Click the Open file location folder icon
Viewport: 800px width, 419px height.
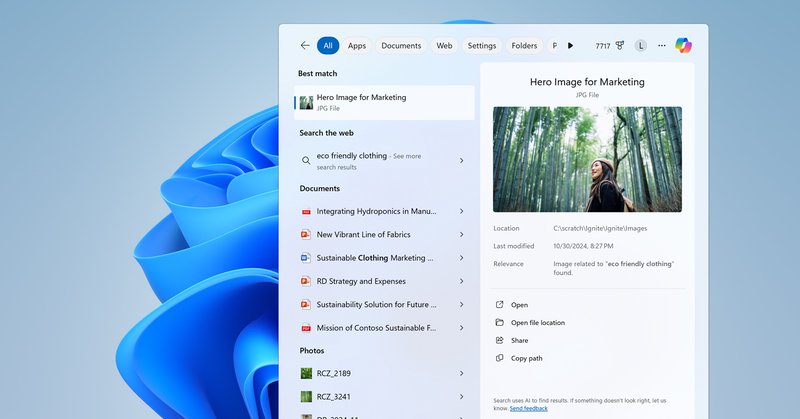coord(499,323)
